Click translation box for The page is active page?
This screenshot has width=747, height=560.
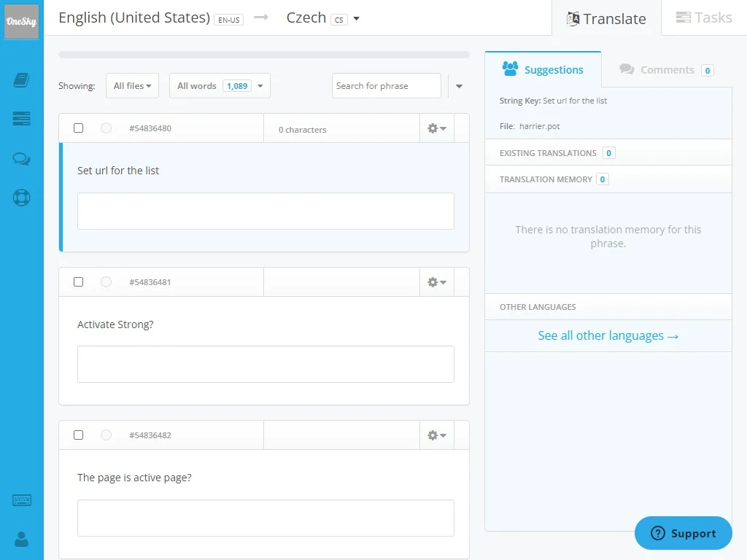coord(266,518)
